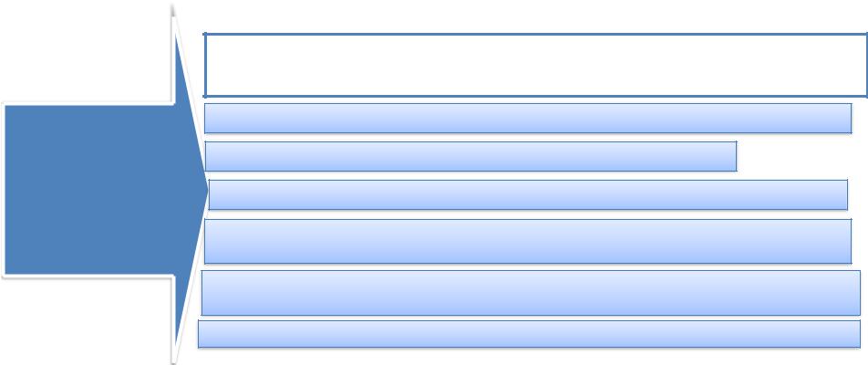Click the fifth tall gradient bar

coord(531,292)
